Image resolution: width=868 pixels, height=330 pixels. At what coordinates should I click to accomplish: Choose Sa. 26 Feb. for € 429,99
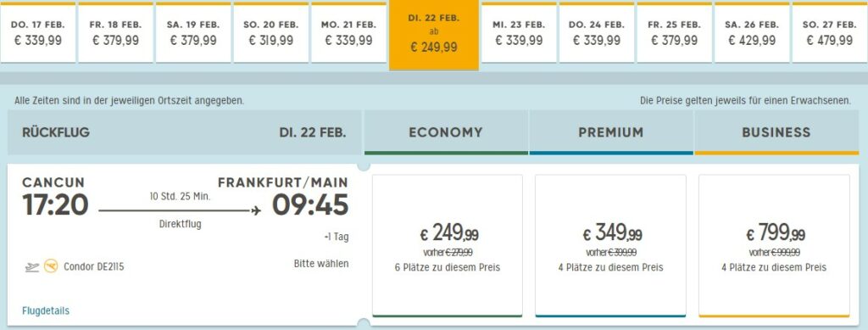752,33
